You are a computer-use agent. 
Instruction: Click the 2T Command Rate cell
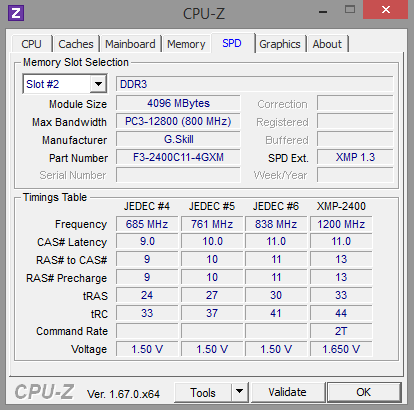(x=341, y=331)
